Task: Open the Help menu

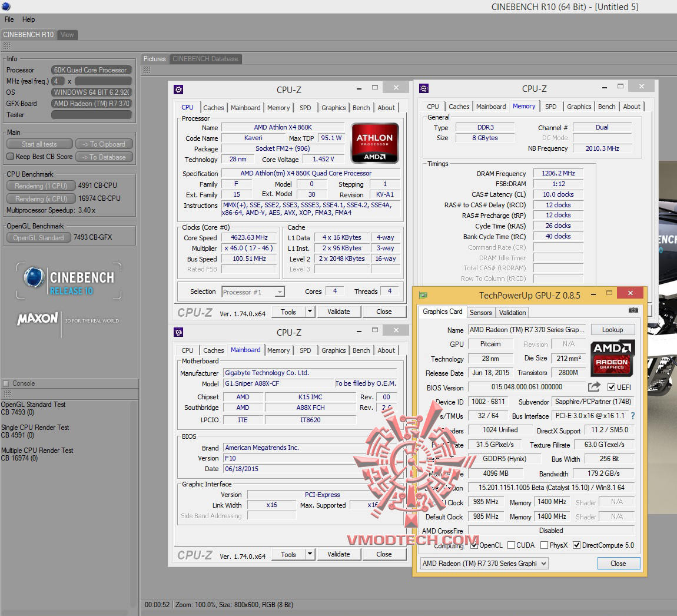Action: (x=28, y=19)
